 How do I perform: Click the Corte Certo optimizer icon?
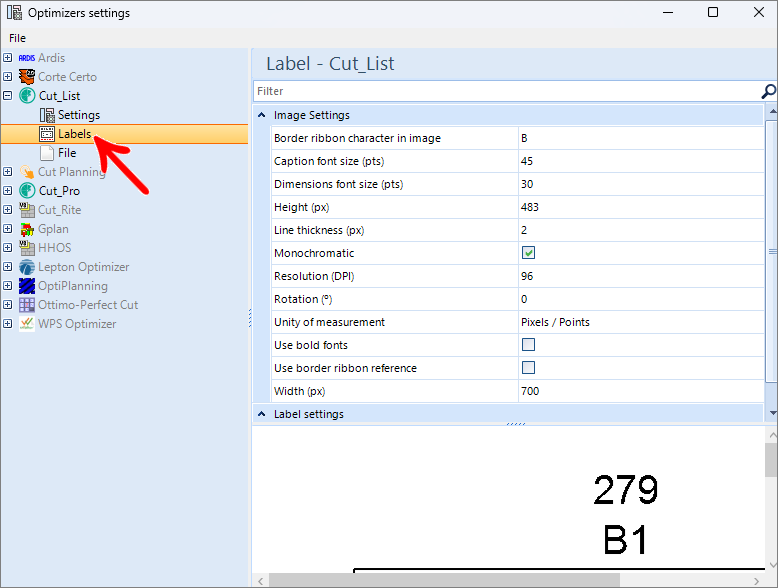(x=27, y=77)
